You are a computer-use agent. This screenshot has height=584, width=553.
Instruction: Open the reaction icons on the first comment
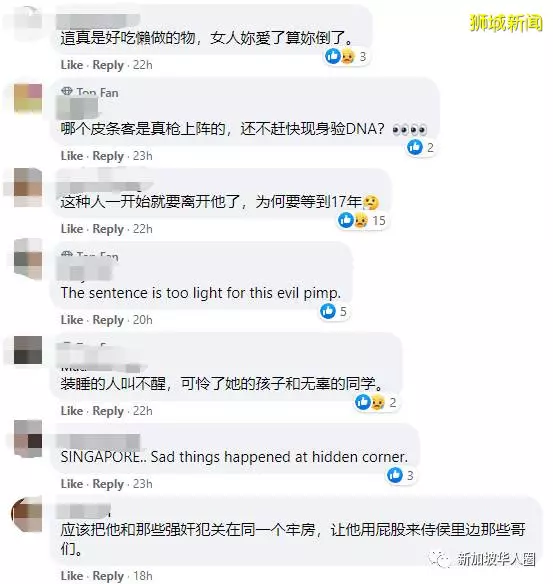(340, 56)
